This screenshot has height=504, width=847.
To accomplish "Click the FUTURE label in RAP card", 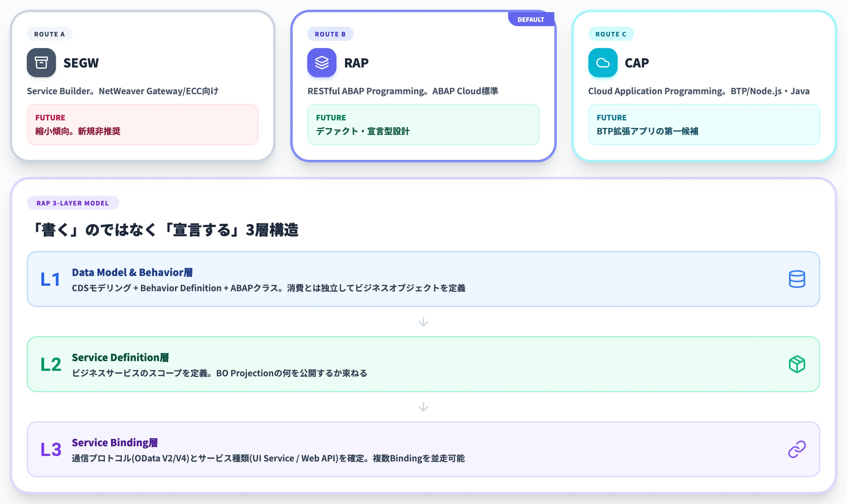I will (x=331, y=118).
